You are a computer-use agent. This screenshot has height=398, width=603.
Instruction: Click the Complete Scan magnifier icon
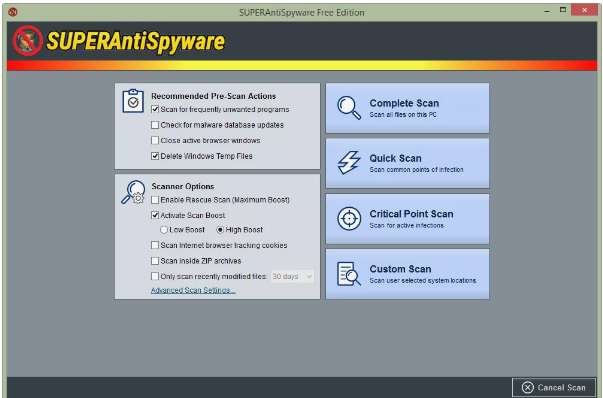click(x=349, y=108)
